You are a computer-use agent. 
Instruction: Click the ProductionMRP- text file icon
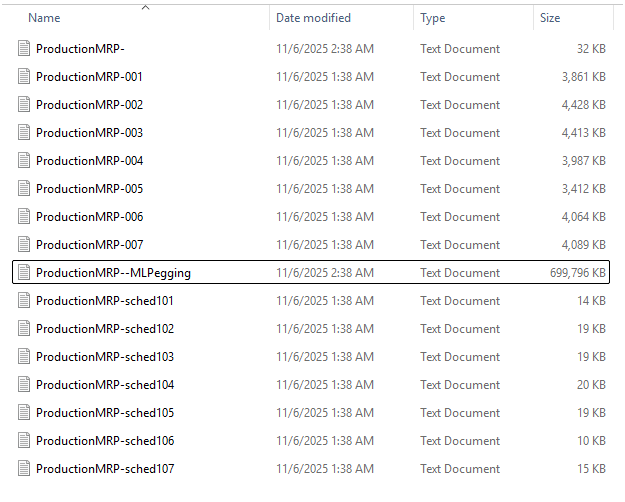(x=25, y=49)
